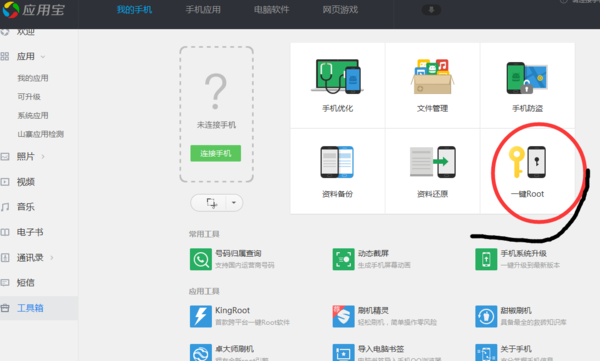Expand the 通讯录 contacts arrow
Image resolution: width=600 pixels, height=361 pixels.
[x=52, y=258]
